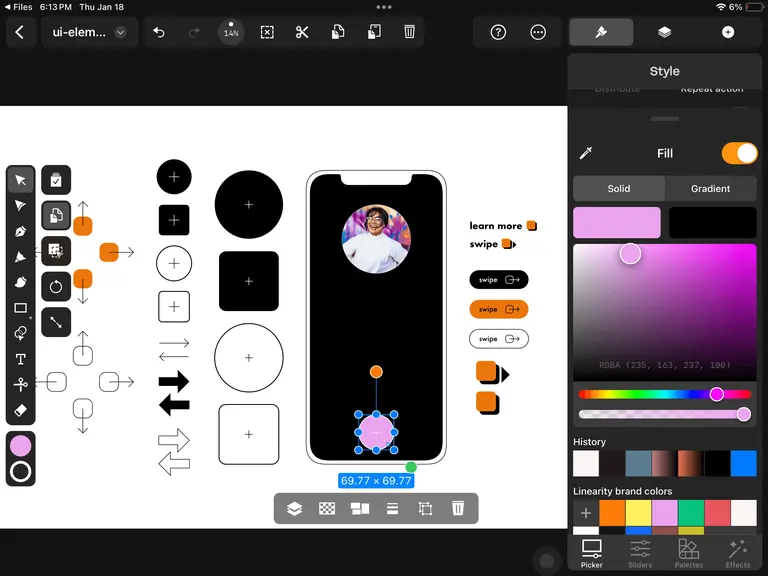Click the hue slider handle
The width and height of the screenshot is (768, 576).
pos(717,394)
